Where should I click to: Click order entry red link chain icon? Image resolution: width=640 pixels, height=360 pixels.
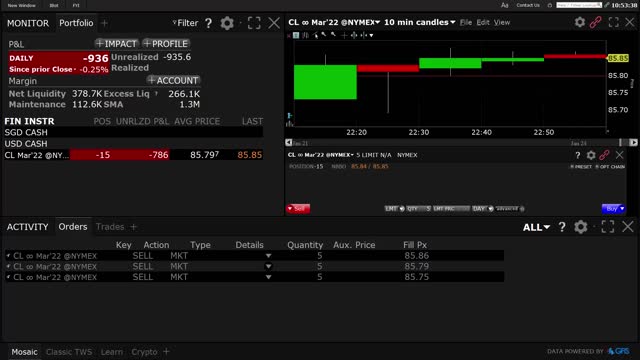point(604,155)
